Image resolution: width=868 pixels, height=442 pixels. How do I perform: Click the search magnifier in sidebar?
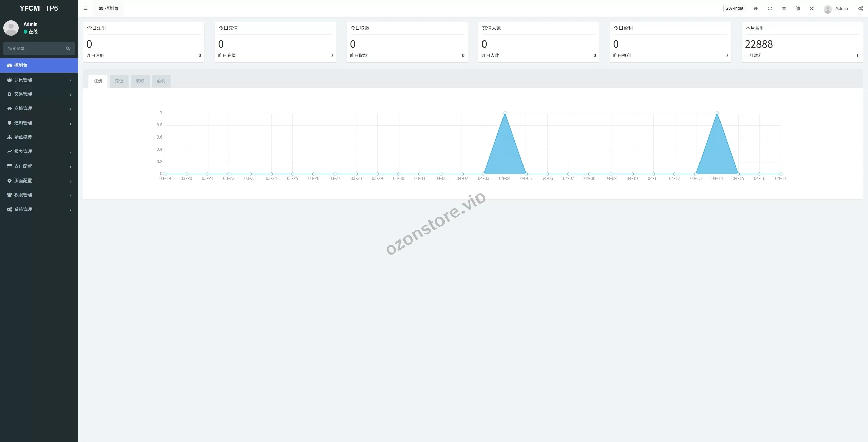[x=68, y=48]
